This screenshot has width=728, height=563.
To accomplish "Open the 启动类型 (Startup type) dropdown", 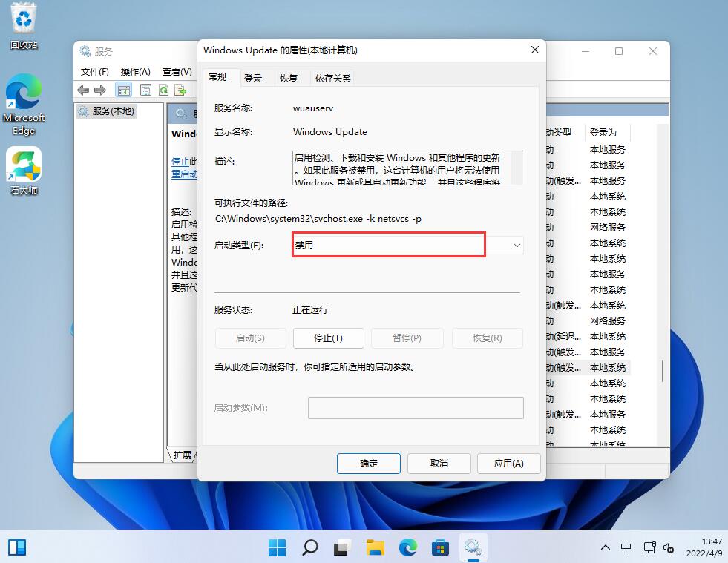I will [x=517, y=245].
